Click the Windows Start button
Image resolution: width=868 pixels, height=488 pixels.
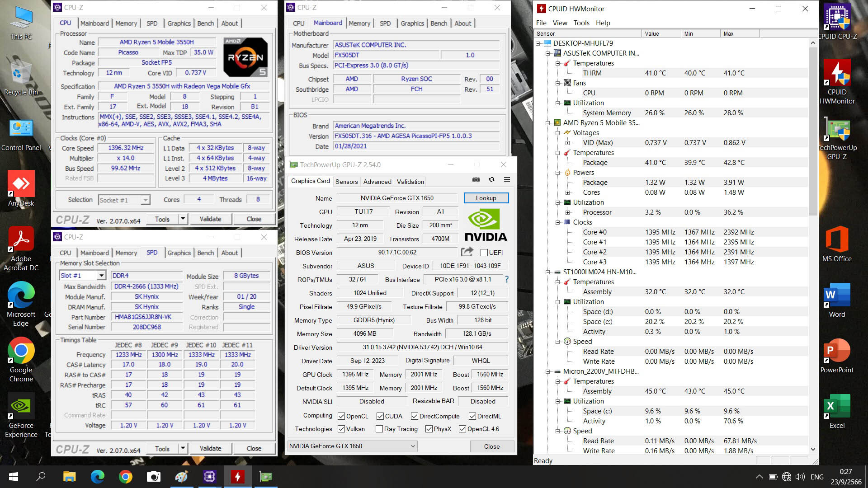click(13, 477)
